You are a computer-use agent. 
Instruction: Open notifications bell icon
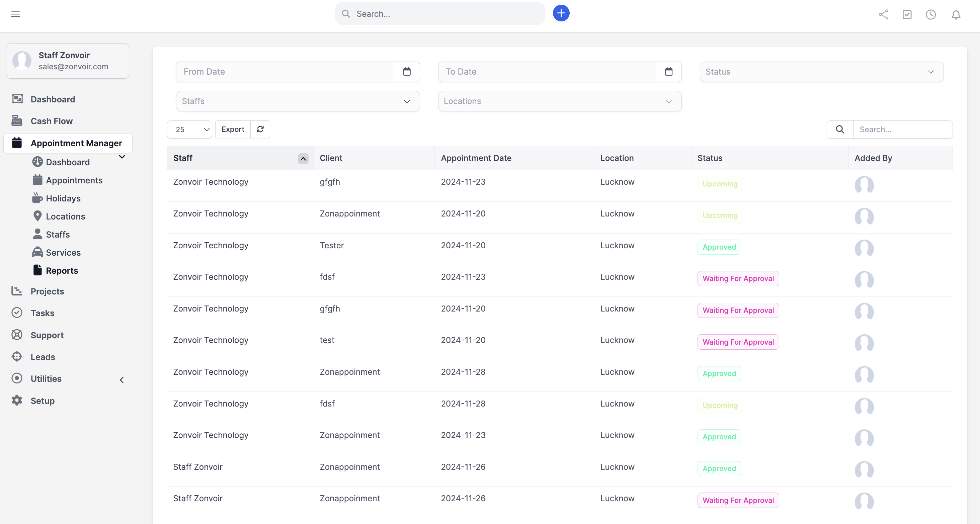pyautogui.click(x=956, y=14)
